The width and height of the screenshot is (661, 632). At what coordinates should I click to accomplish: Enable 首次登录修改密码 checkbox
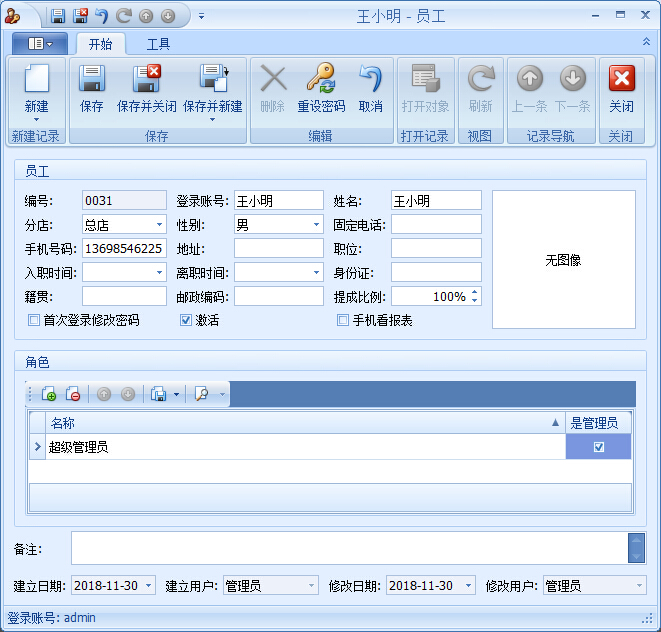click(x=35, y=321)
